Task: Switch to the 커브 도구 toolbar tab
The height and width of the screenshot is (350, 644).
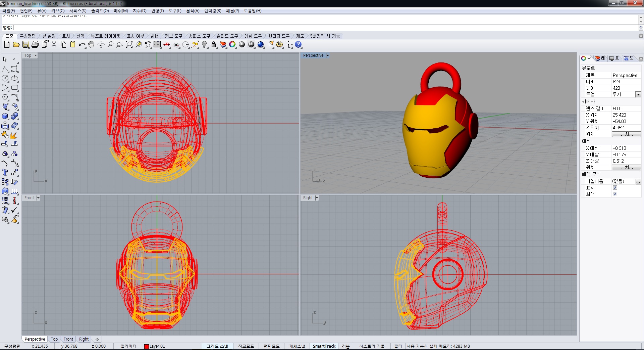Action: tap(173, 36)
